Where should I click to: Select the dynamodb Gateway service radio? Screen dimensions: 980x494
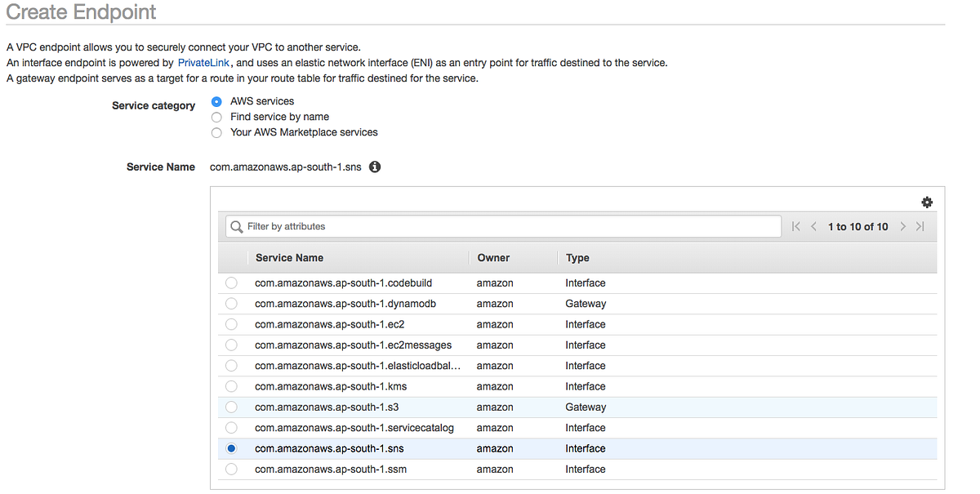point(231,303)
